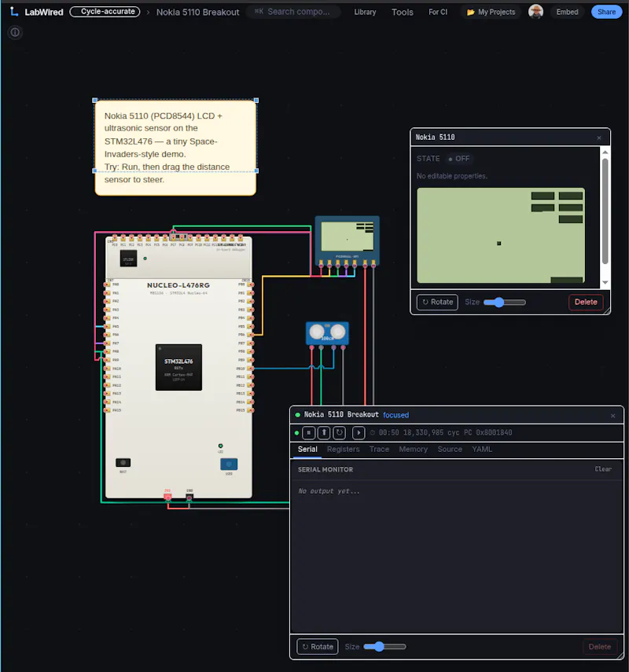Close the Nokia 5110 properties panel

point(599,138)
